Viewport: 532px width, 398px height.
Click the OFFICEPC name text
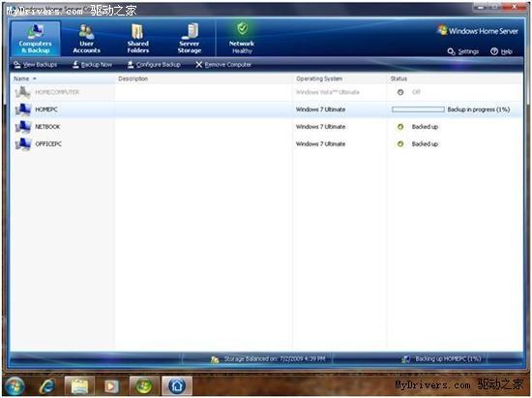48,144
